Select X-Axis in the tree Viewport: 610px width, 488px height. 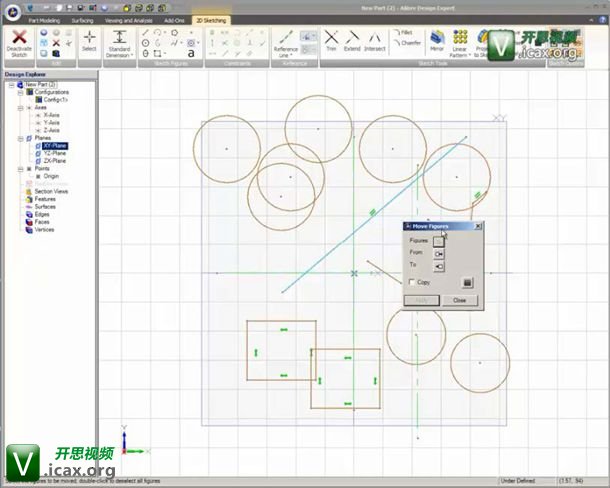coord(51,115)
